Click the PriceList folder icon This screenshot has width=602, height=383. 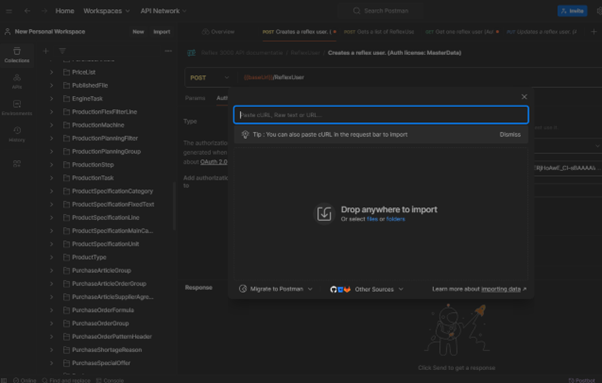[66, 72]
